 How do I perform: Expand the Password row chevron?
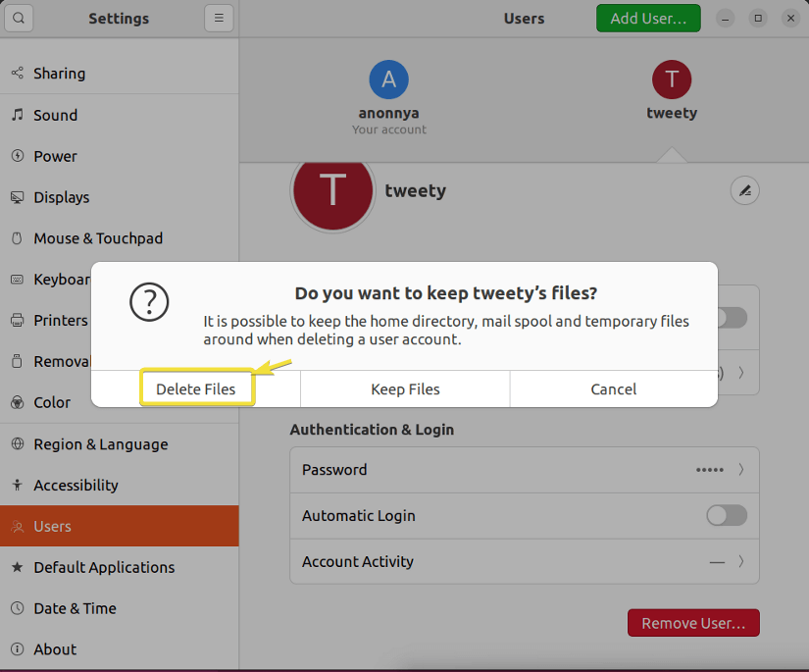click(x=741, y=469)
